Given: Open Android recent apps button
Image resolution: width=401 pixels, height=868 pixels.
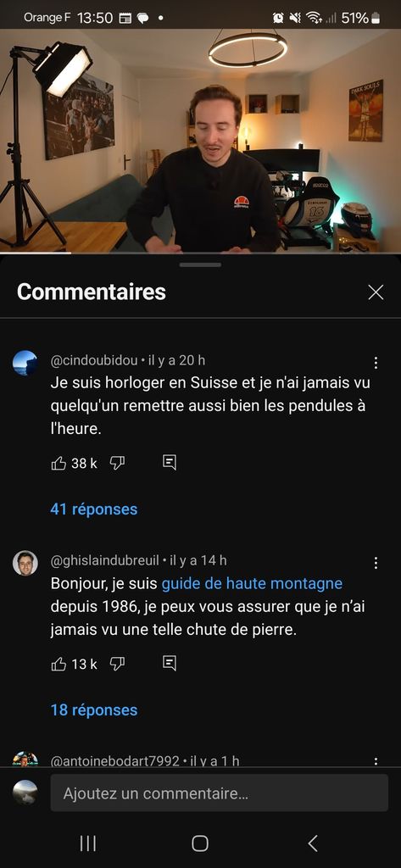Looking at the screenshot, I should click(x=88, y=843).
